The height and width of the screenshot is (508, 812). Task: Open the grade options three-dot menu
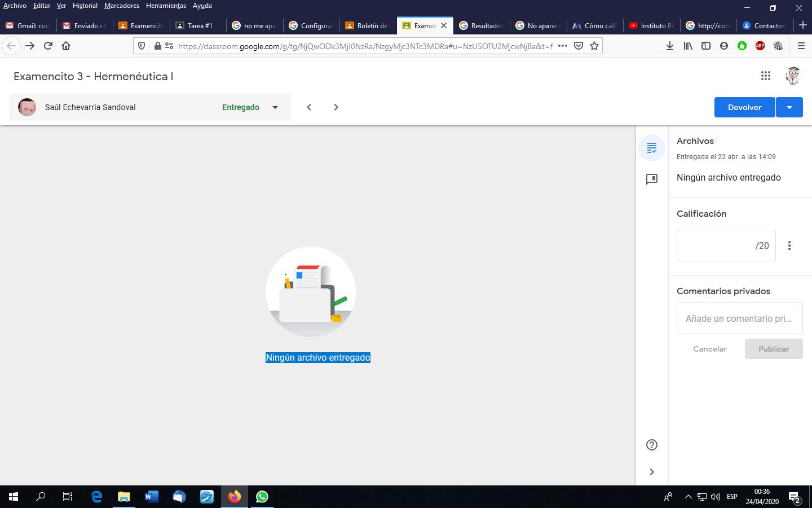point(789,246)
